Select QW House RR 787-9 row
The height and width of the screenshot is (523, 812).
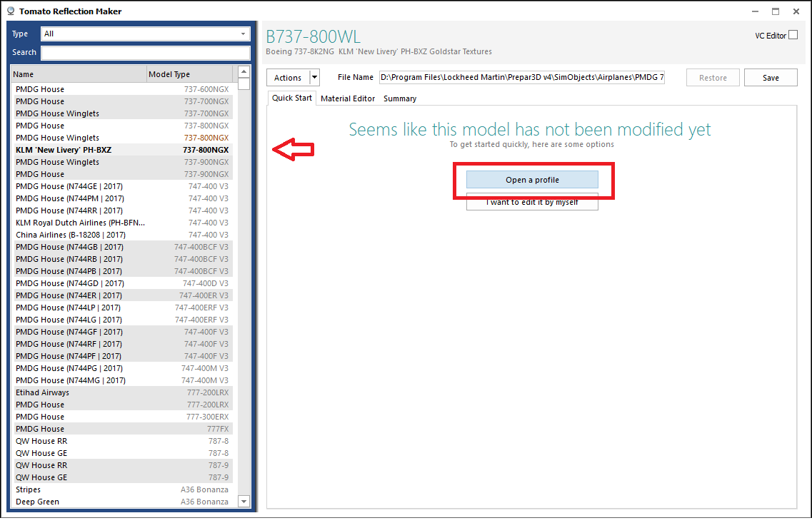point(122,466)
